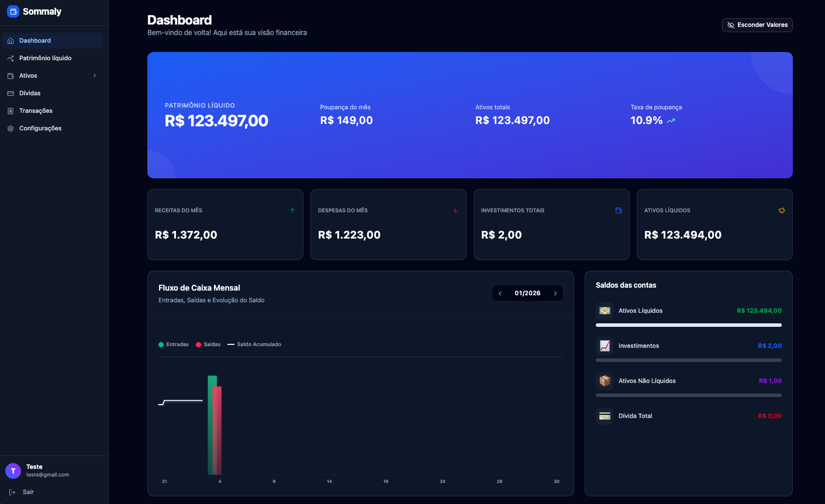Expand the Ativos submenu chevron
This screenshot has width=825, height=504.
click(x=95, y=75)
